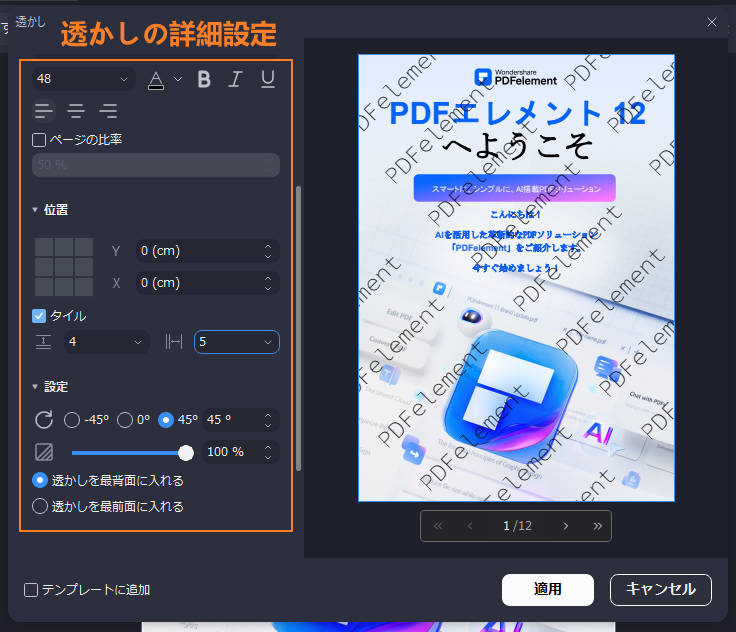Go to first preview page
Image resolution: width=736 pixels, height=632 pixels.
click(438, 526)
